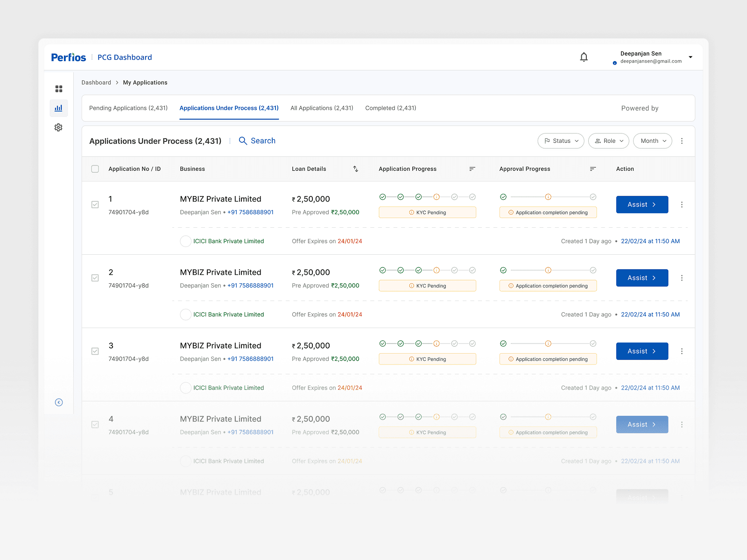747x560 pixels.
Task: Click KYC Pending warning icon in row 1
Action: (x=411, y=212)
